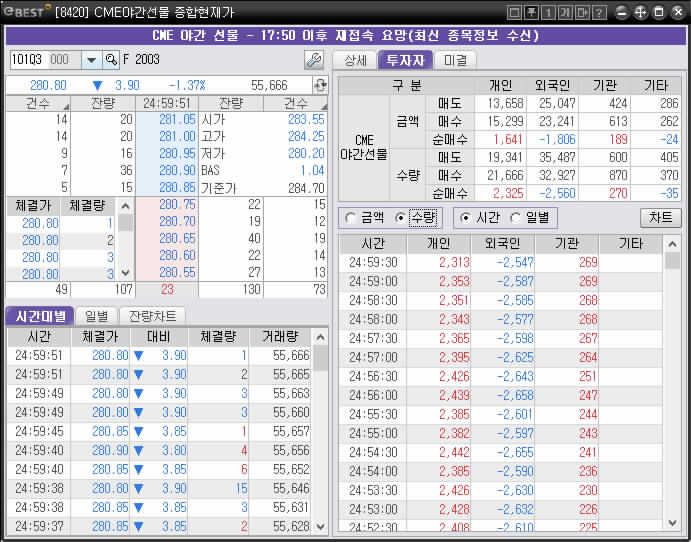Click the time-series table scrollbar thumb
The width and height of the screenshot is (691, 542).
pyautogui.click(x=320, y=358)
